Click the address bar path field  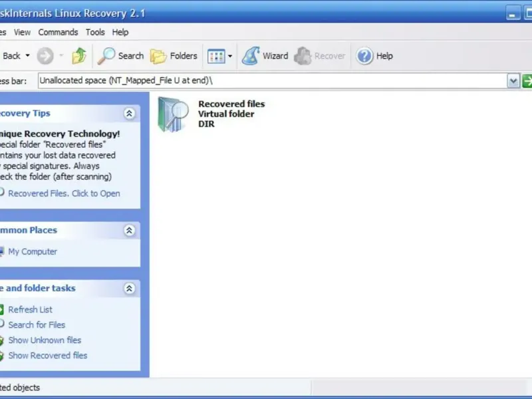tap(273, 80)
